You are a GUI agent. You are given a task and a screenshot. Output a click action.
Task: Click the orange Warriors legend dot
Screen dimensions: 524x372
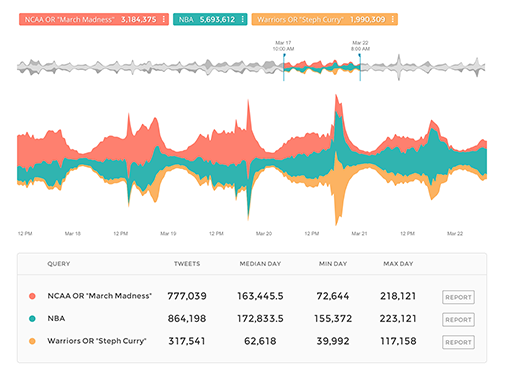[32, 341]
